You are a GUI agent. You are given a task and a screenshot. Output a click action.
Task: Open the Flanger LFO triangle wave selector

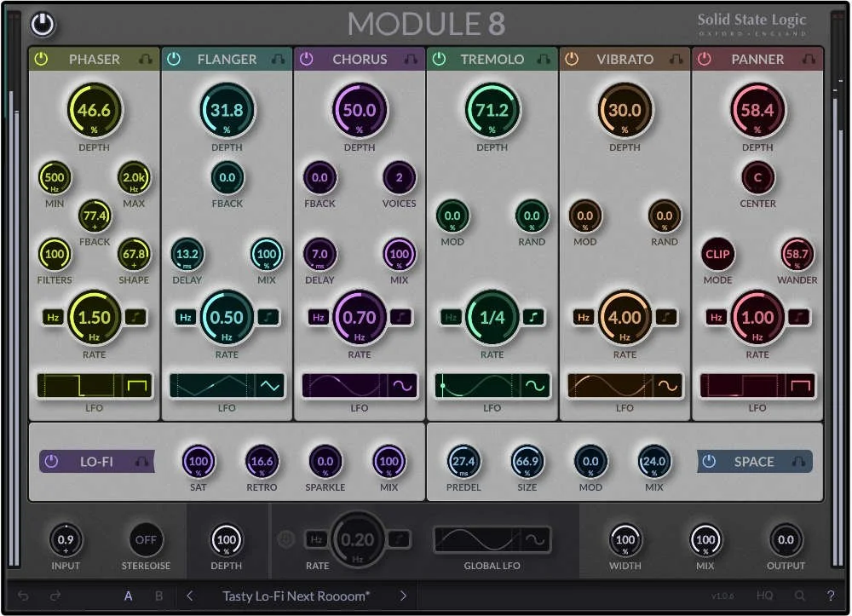pyautogui.click(x=269, y=386)
